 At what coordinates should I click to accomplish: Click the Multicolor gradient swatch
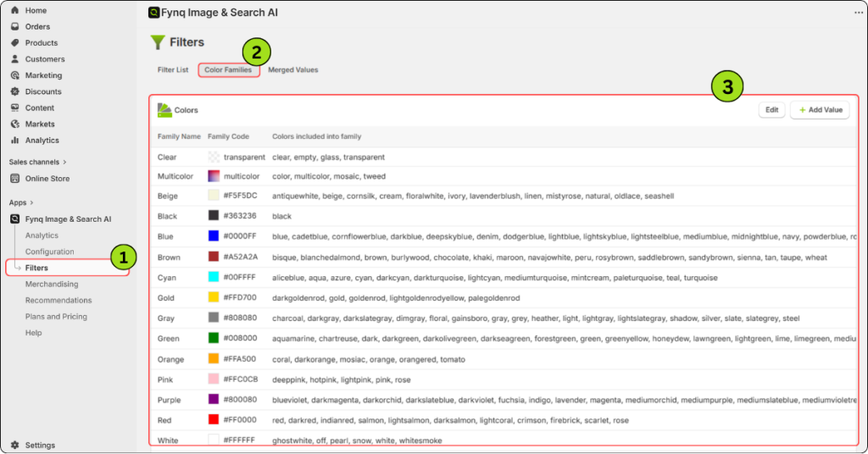pyautogui.click(x=214, y=176)
